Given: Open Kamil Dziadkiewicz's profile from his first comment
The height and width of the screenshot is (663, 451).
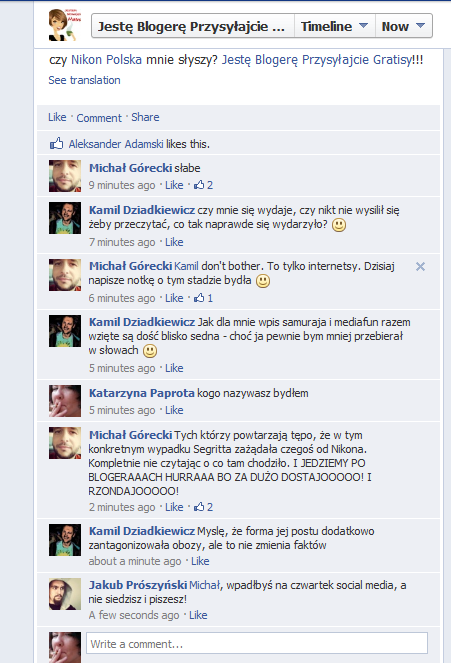Looking at the screenshot, I should pos(142,210).
